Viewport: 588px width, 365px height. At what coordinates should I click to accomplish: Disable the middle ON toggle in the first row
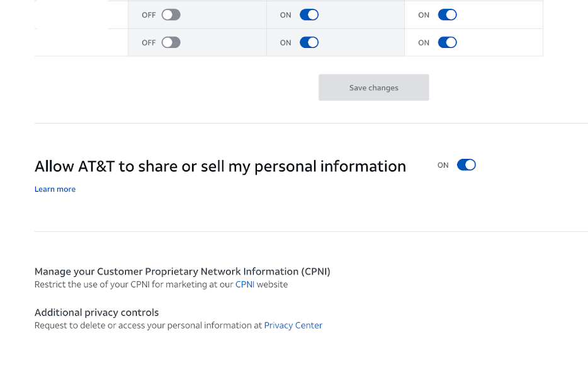click(x=308, y=14)
